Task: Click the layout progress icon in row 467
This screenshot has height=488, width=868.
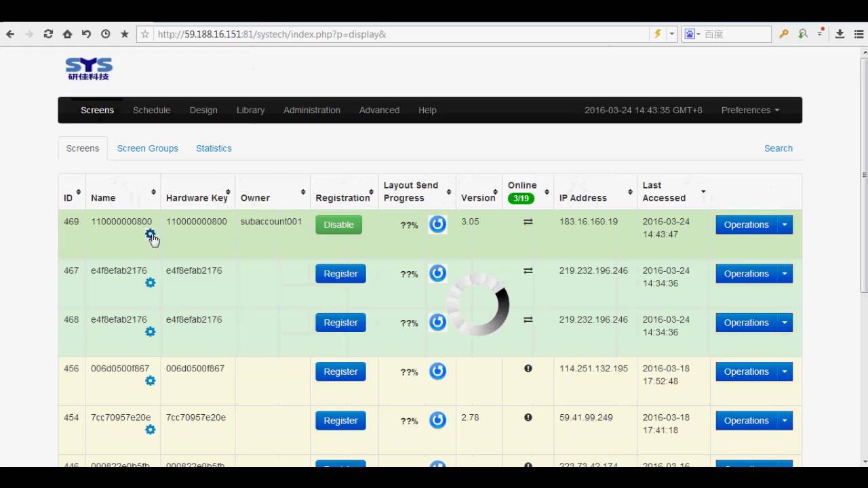Action: click(437, 273)
